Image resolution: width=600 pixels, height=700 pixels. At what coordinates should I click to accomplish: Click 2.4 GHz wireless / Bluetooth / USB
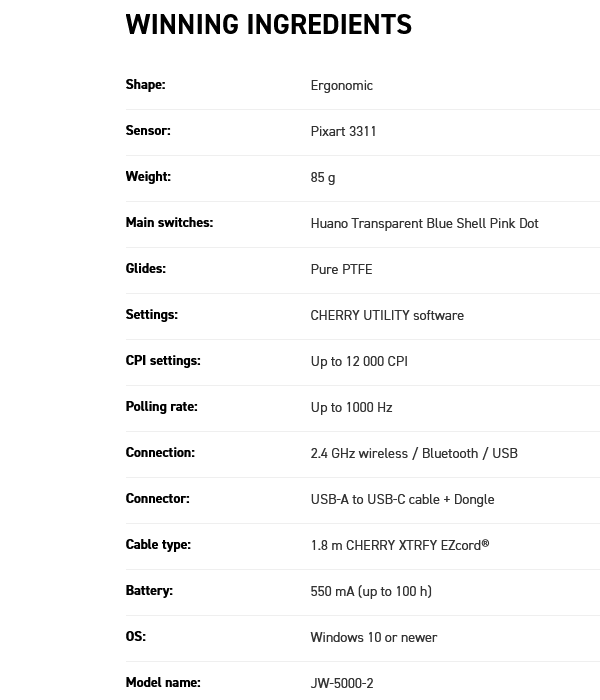[x=414, y=453]
